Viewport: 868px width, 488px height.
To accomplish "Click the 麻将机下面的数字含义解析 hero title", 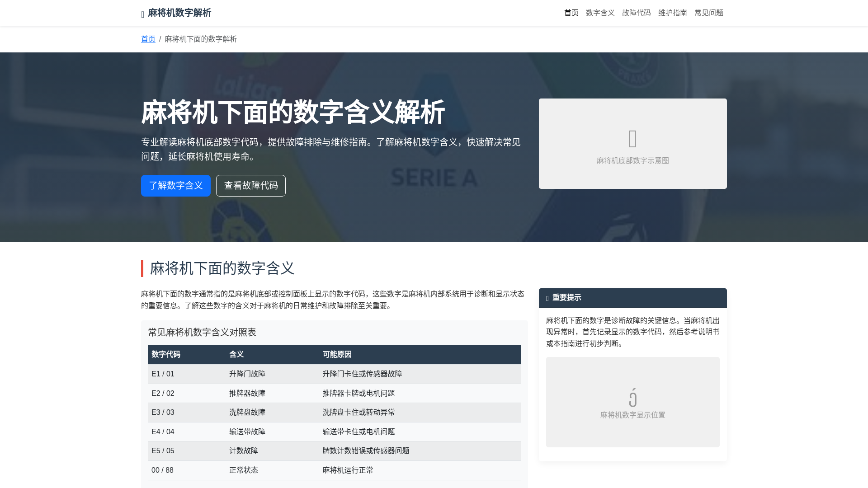I will 293,113.
